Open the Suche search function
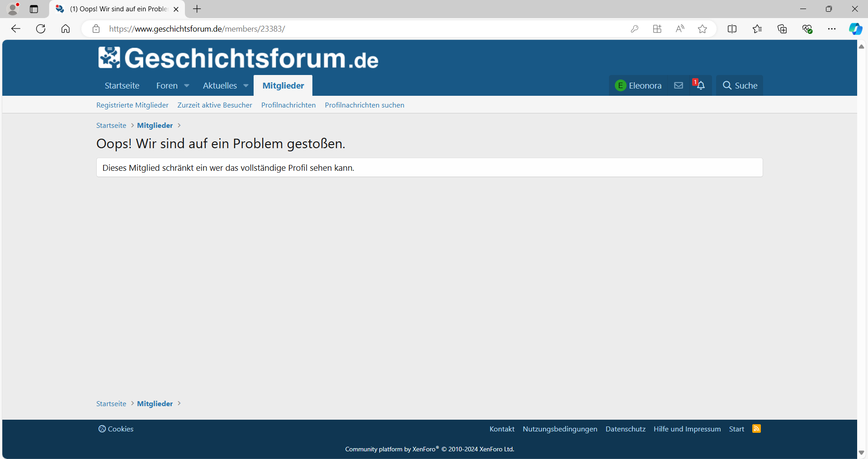This screenshot has height=459, width=868. pos(740,85)
